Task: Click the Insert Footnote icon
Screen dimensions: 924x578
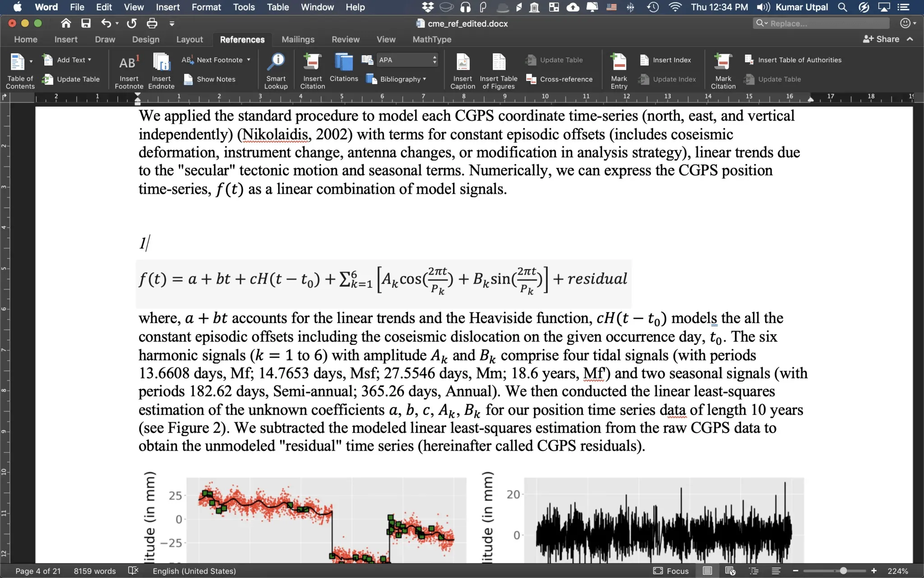Action: (x=129, y=63)
